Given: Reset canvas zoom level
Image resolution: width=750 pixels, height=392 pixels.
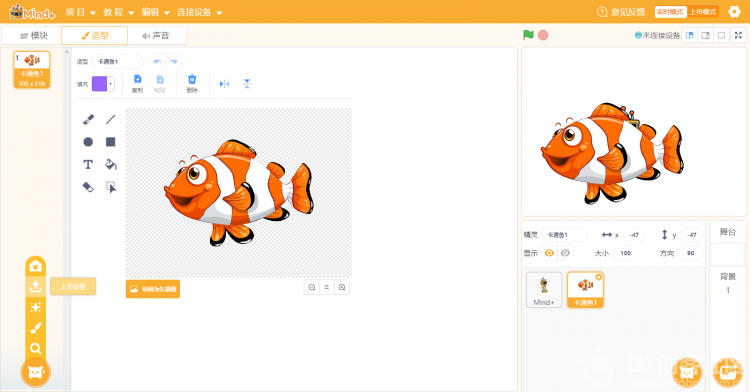Looking at the screenshot, I should (x=327, y=287).
